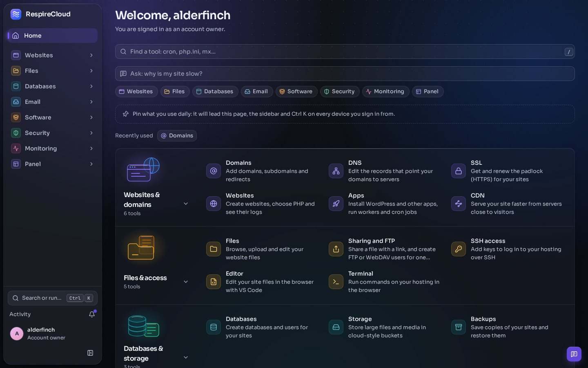Open the Terminal tool icon
Image resolution: width=588 pixels, height=368 pixels.
(336, 282)
